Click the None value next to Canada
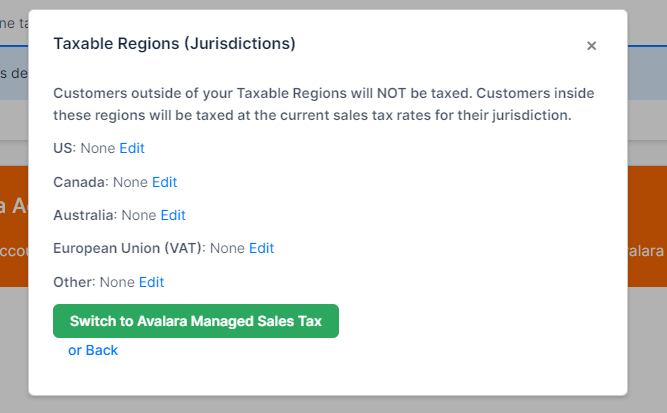Image resolution: width=667 pixels, height=413 pixels. tap(130, 182)
